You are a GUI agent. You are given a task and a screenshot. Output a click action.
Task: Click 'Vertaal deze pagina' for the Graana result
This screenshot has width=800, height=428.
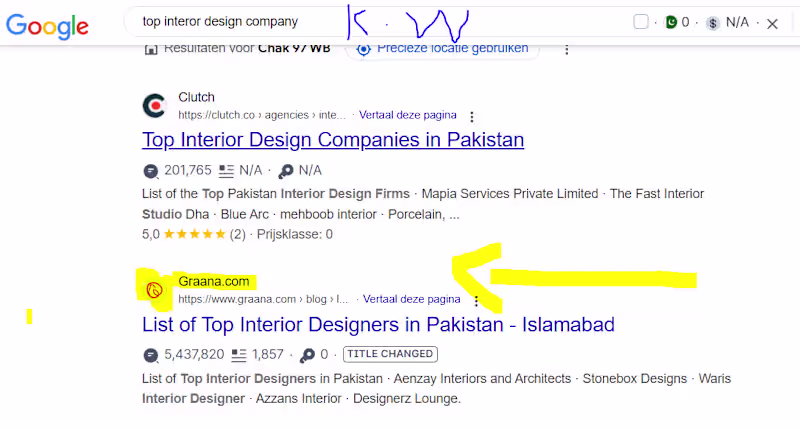411,299
